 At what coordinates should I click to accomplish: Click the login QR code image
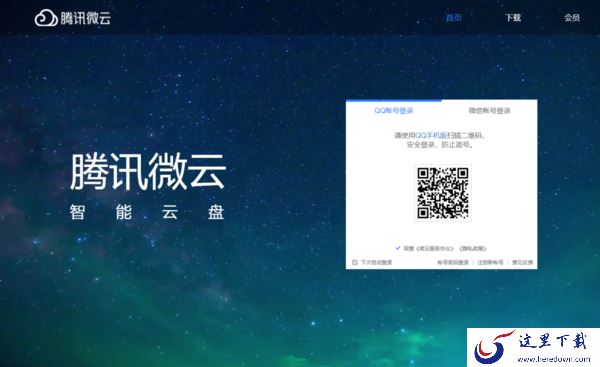443,193
